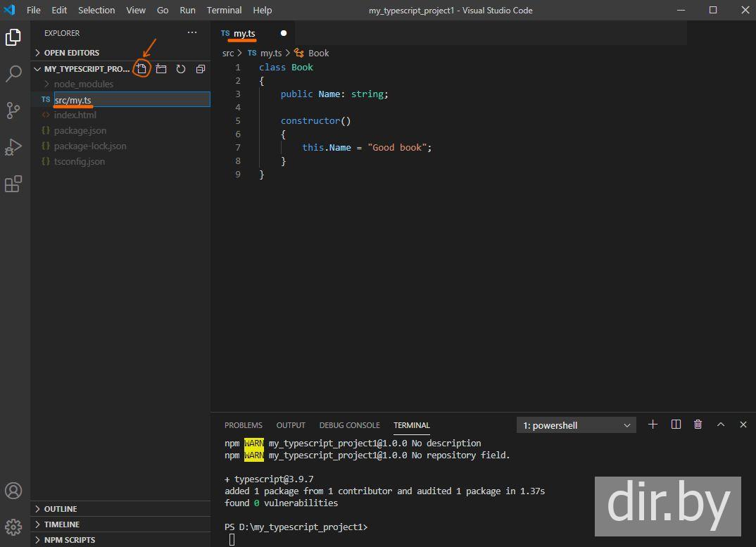Kill the terminal with trash icon

point(698,425)
